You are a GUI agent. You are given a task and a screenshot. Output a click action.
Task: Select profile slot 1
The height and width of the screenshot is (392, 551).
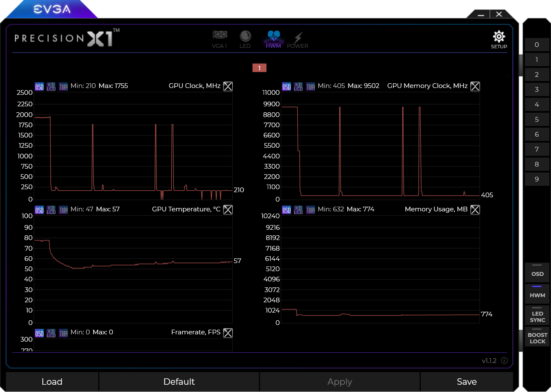(537, 60)
